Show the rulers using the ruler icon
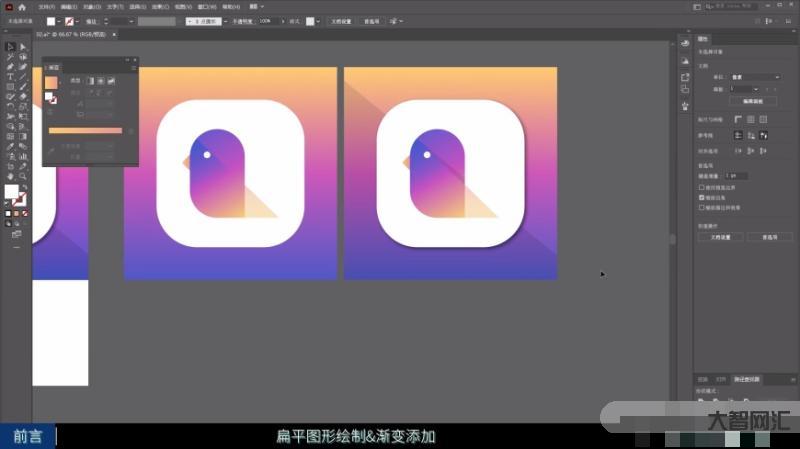The width and height of the screenshot is (800, 449). coord(739,119)
